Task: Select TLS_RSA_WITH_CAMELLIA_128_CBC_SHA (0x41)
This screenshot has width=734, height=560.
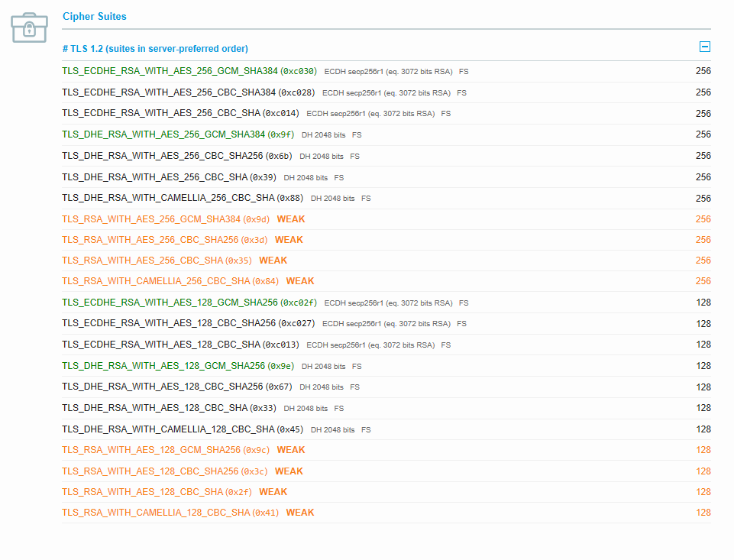Action: click(170, 513)
